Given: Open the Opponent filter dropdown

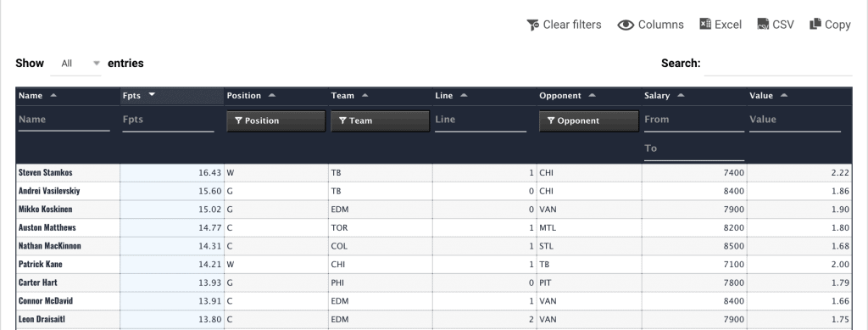Looking at the screenshot, I should 588,120.
